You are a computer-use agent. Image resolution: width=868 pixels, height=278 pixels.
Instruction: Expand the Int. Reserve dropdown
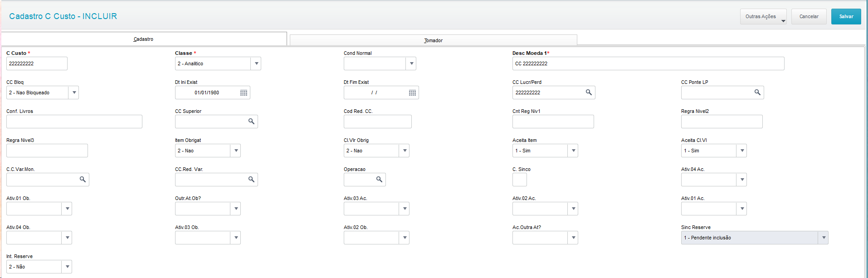pyautogui.click(x=67, y=267)
